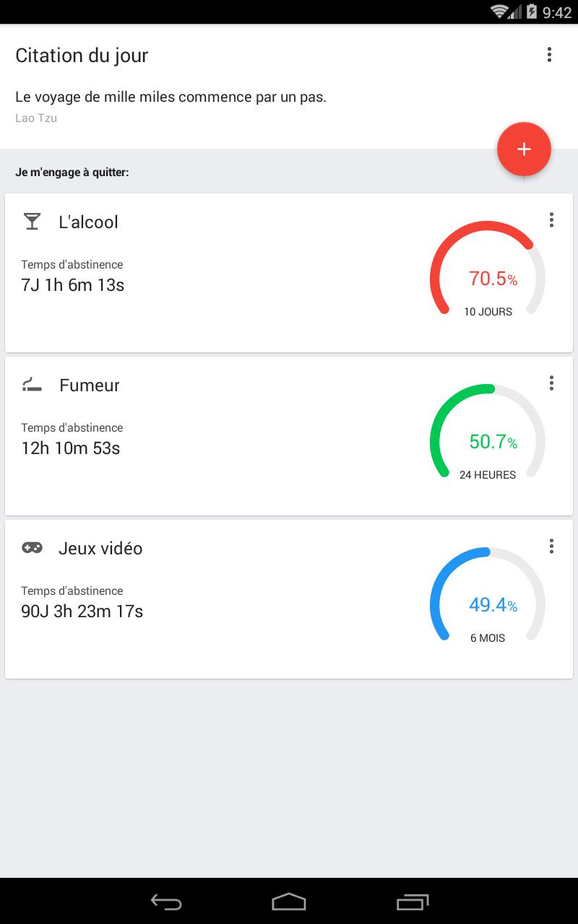Tap the Android home navigation icon
This screenshot has width=578, height=924.
point(289,902)
